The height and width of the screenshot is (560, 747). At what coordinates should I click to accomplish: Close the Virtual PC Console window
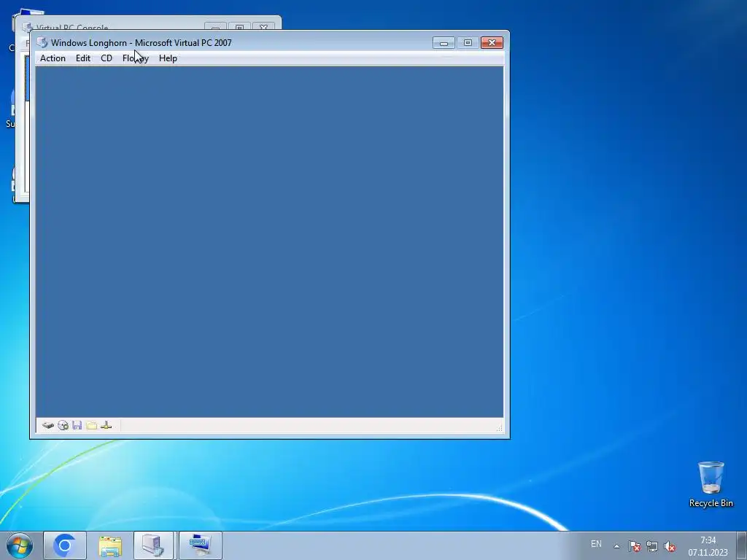coord(263,27)
